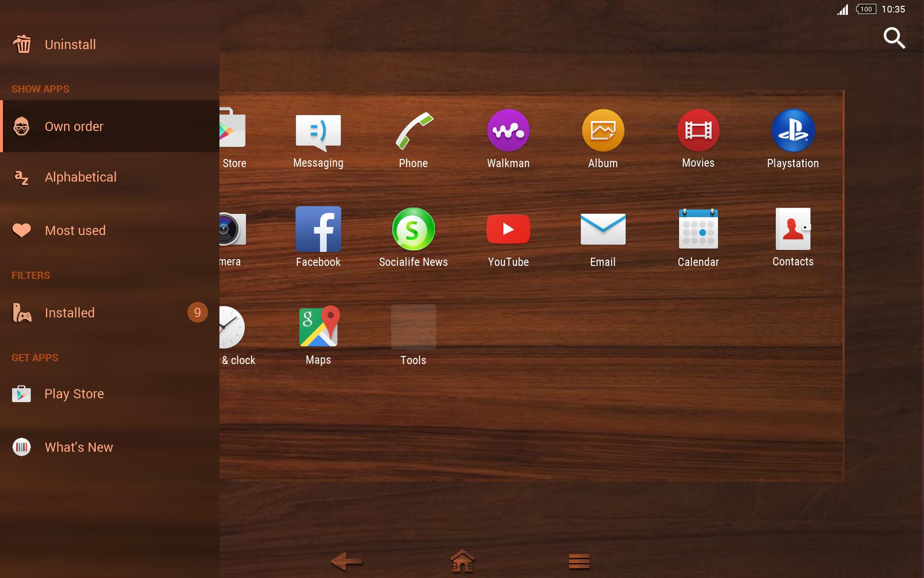Tap the Uninstall trash icon
The image size is (924, 578).
[x=22, y=44]
